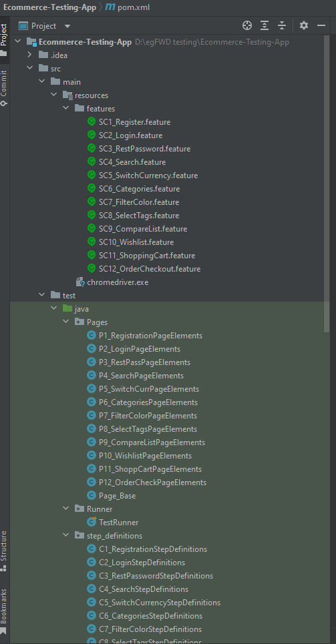This screenshot has height=644, width=336.
Task: Click the .idea folder icon
Action: tap(43, 55)
